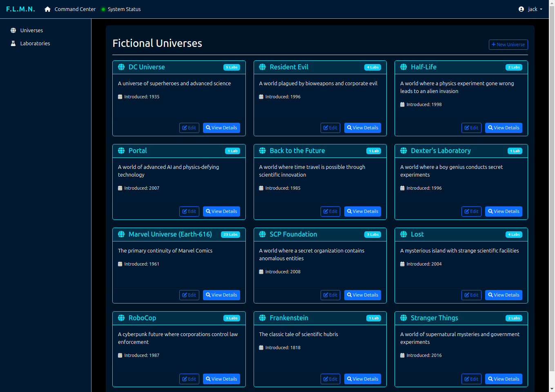Click the globe icon on Dexter's Laboratory card
This screenshot has height=392, width=555.
403,151
